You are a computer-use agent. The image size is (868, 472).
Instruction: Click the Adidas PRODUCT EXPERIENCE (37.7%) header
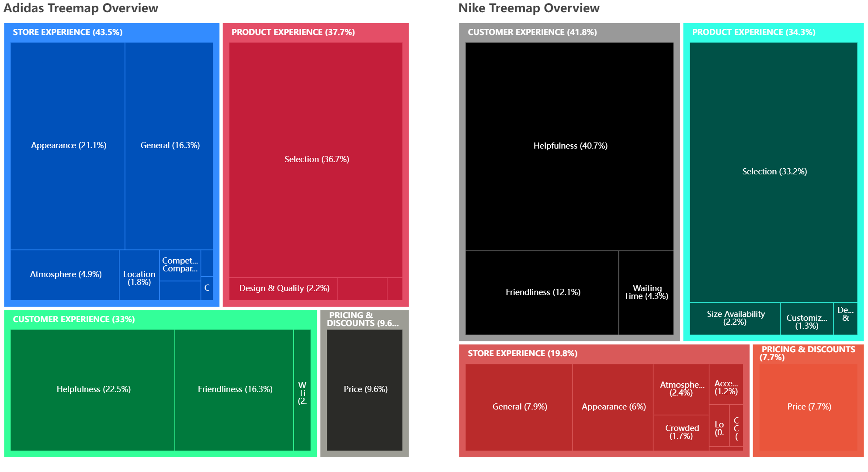[x=293, y=32]
